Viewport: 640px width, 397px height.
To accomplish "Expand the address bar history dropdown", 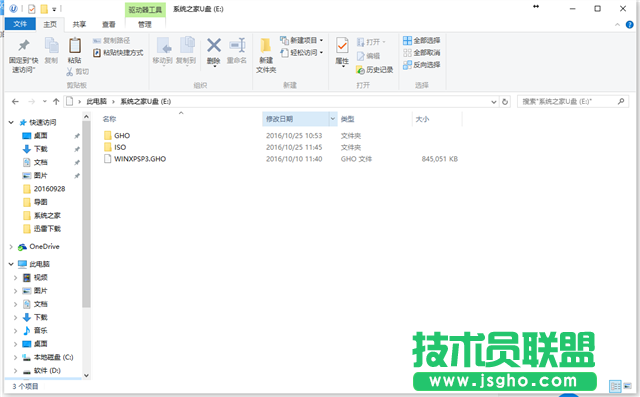I will pyautogui.click(x=494, y=102).
